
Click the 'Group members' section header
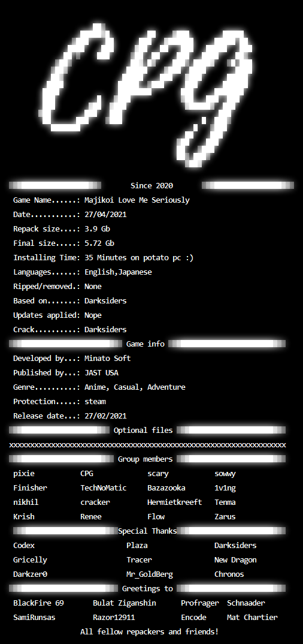point(145,459)
